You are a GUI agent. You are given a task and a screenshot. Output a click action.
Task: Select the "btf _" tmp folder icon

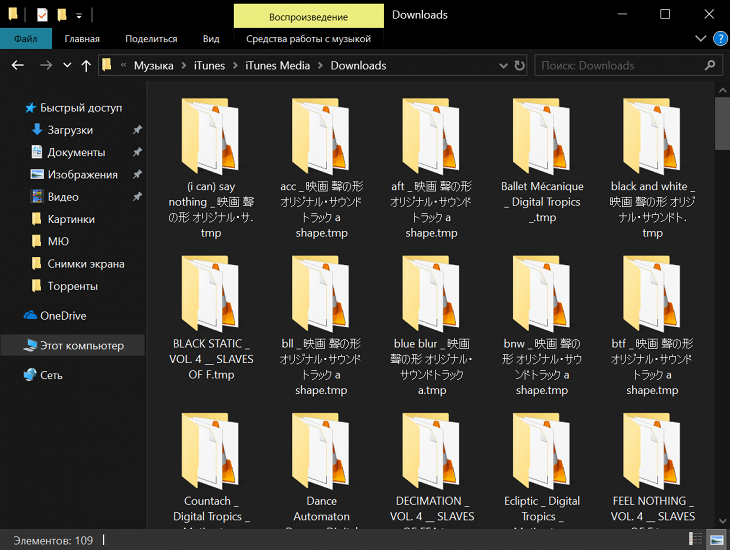pyautogui.click(x=652, y=293)
